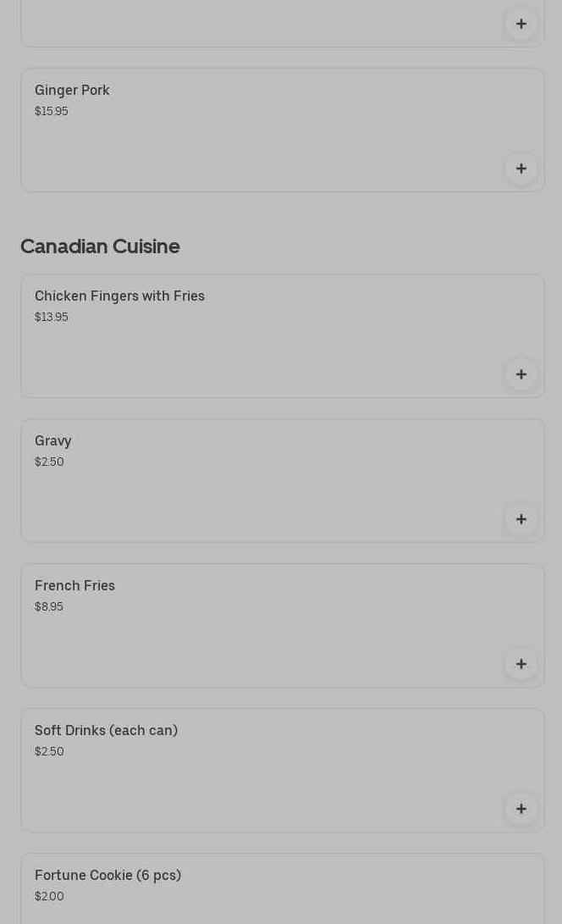
Task: Click the $2.50 price under Gravy
Action: pos(49,462)
